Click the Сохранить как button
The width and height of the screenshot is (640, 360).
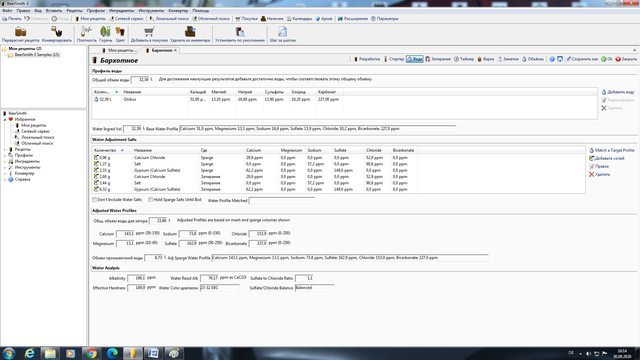tap(582, 59)
